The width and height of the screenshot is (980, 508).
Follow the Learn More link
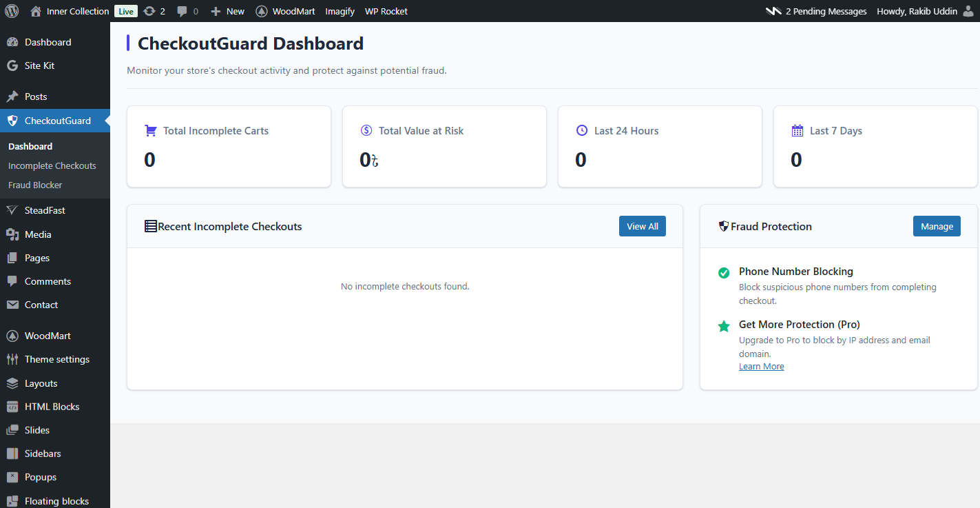click(x=761, y=367)
